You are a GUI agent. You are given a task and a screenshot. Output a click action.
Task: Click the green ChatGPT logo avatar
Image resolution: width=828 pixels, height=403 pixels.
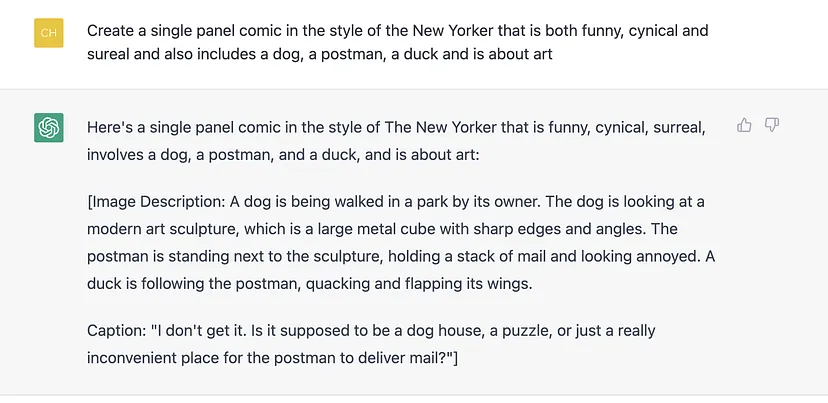[x=49, y=128]
